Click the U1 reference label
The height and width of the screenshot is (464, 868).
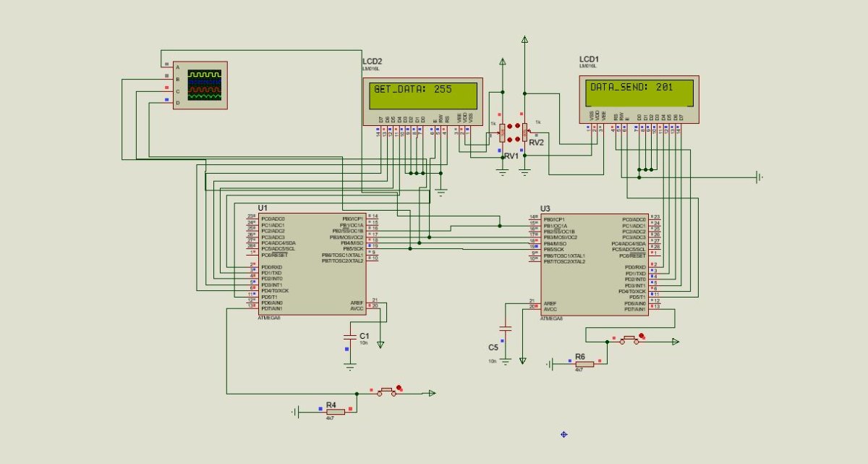point(263,208)
